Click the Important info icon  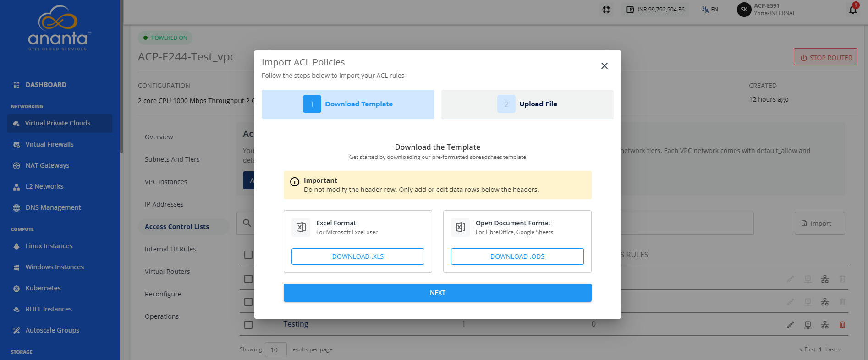pyautogui.click(x=295, y=182)
